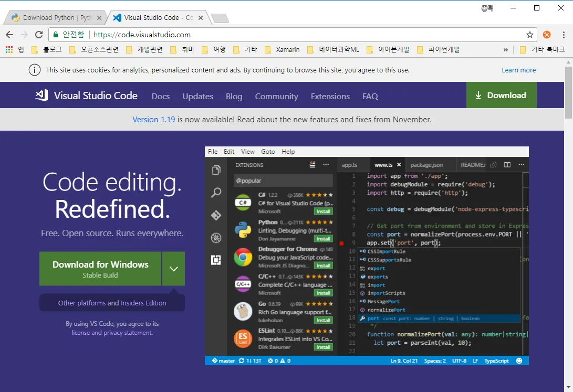Image resolution: width=573 pixels, height=392 pixels.
Task: Open the privacy statement link
Action: 128,333
